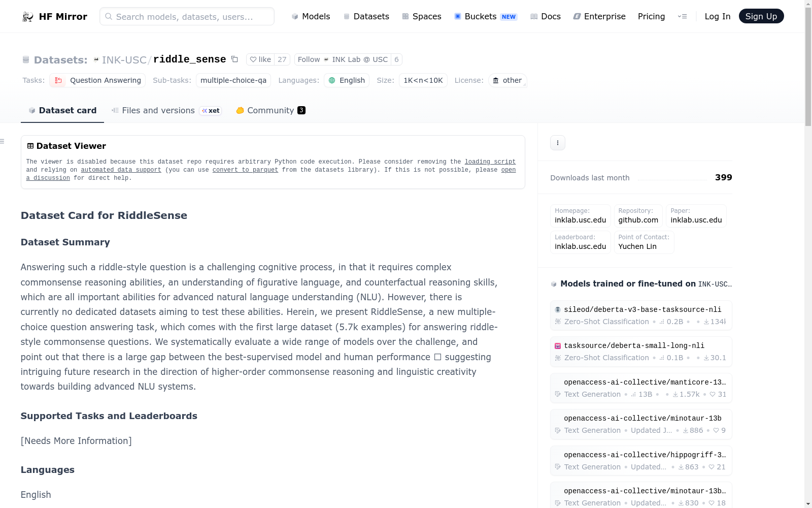Click the tasksource model avatar icon

coord(558,346)
